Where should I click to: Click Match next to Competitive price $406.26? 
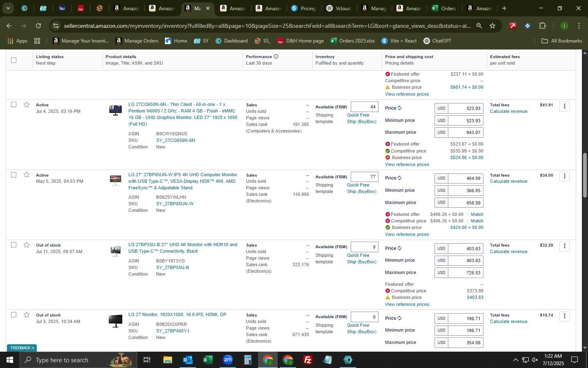[477, 221]
